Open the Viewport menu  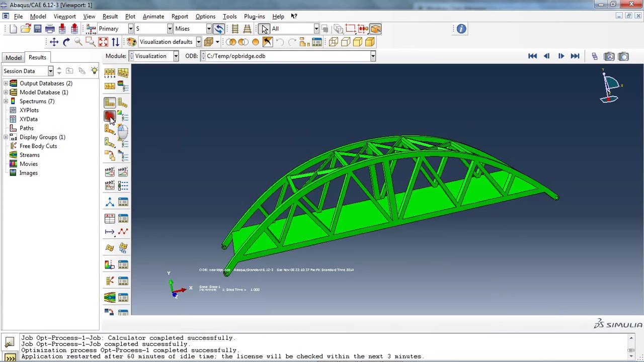pyautogui.click(x=64, y=17)
